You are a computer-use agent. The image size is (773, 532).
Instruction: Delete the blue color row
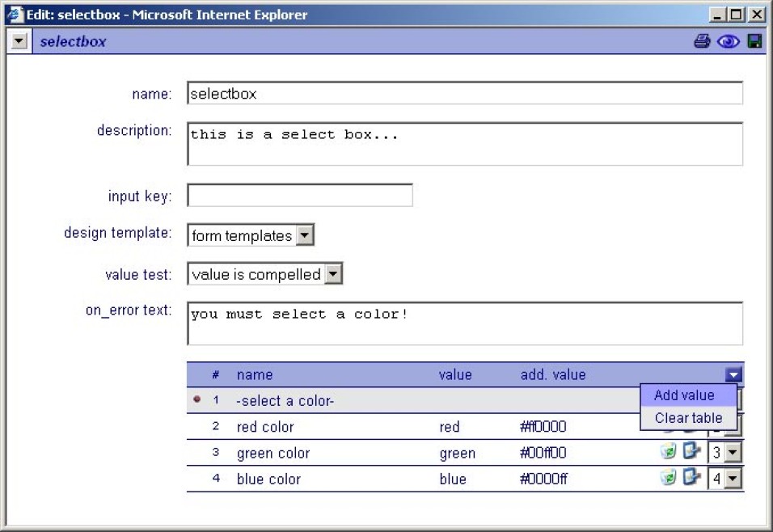point(668,478)
